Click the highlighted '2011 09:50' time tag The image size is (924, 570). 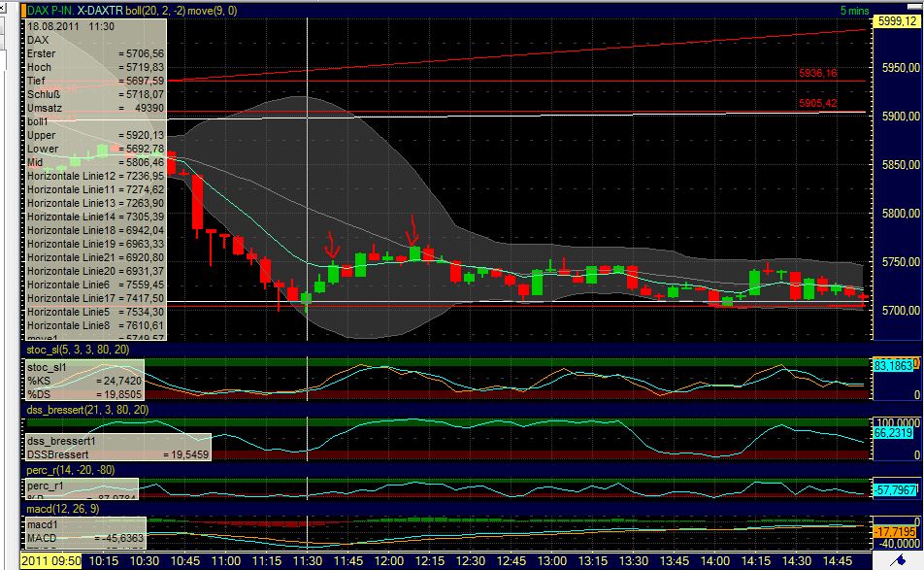(51, 560)
